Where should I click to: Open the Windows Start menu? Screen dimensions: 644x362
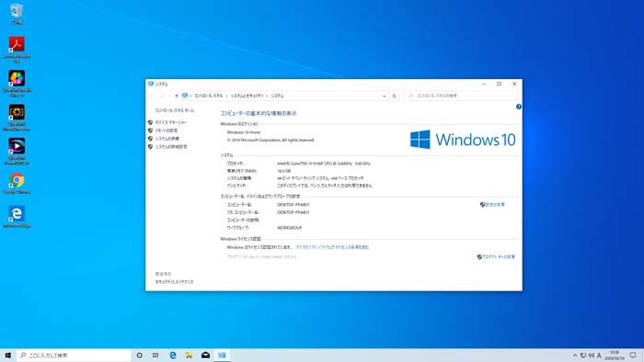[7, 355]
